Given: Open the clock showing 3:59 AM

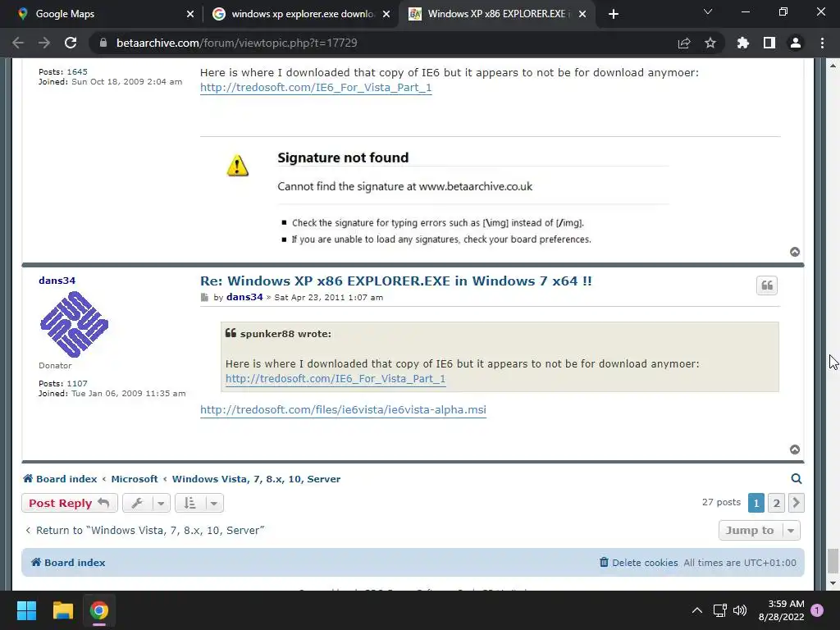Looking at the screenshot, I should [x=781, y=610].
